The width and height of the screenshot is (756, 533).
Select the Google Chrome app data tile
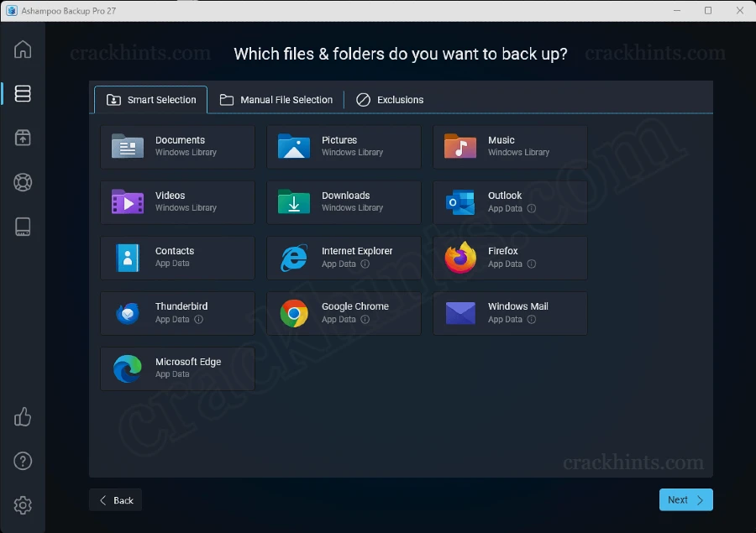click(344, 313)
